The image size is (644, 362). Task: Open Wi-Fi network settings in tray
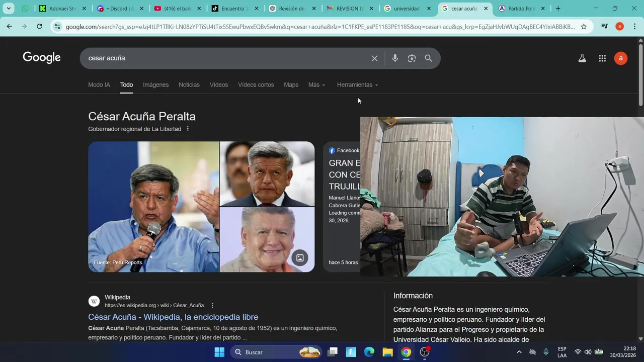[578, 352]
